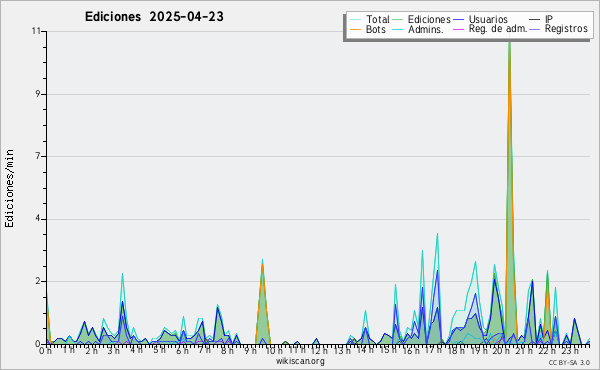Viewport: 600px width, 370px height.
Task: Click the magenta Reg. de adm. legend swatch
Action: (x=458, y=29)
